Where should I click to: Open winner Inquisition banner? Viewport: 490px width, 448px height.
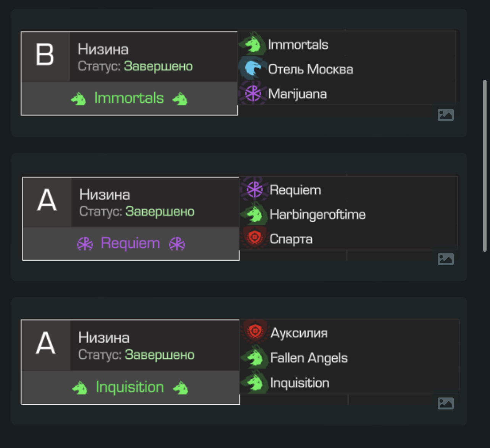coord(130,387)
